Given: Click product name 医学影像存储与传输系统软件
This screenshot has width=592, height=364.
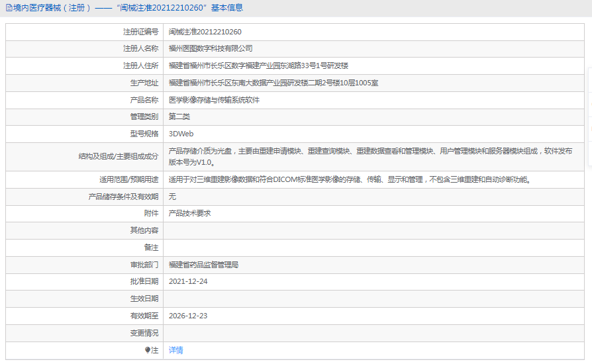Looking at the screenshot, I should [x=214, y=100].
